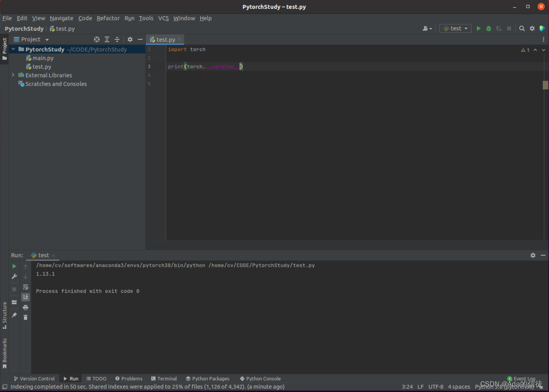
Task: Print console output via the printer icon
Action: (25, 307)
